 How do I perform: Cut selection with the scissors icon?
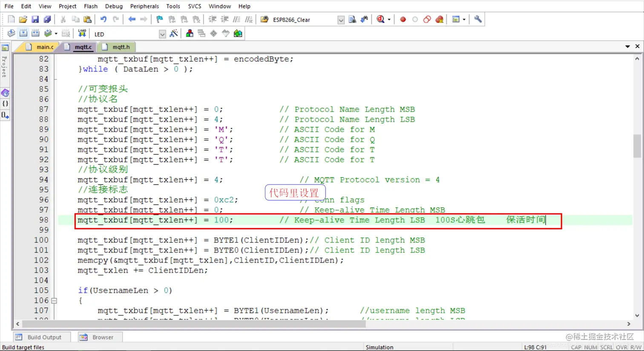coord(63,20)
